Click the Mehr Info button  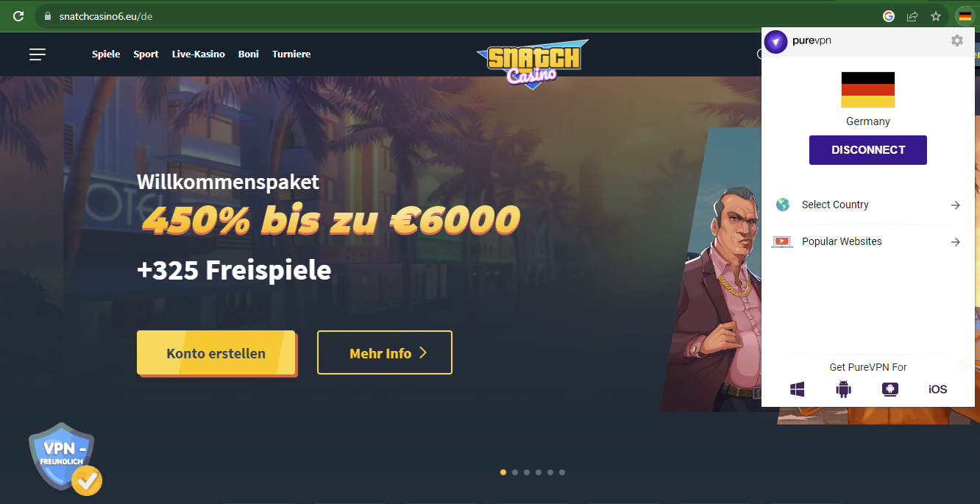pyautogui.click(x=385, y=352)
